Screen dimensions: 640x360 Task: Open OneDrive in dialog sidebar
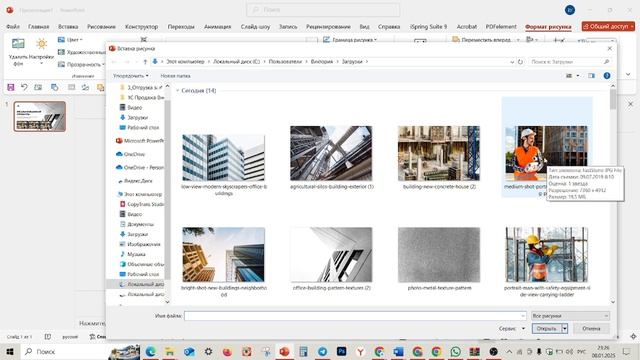click(130, 154)
